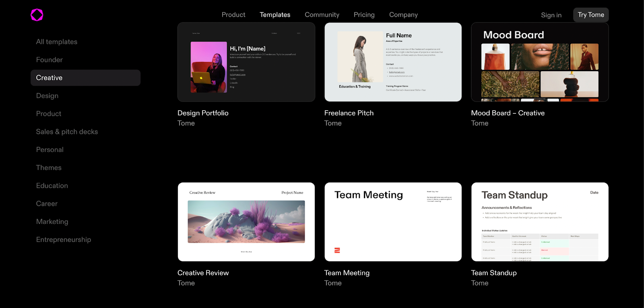Click the Creative Review title link
This screenshot has height=308, width=644.
(x=203, y=273)
